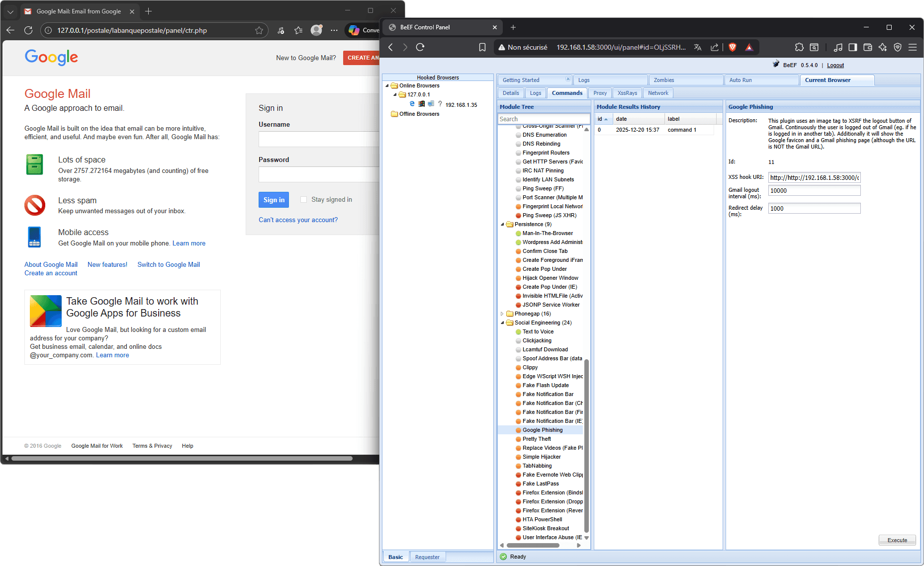Image resolution: width=924 pixels, height=566 pixels.
Task: Collapse the Social Engineering (24) folder
Action: 502,323
